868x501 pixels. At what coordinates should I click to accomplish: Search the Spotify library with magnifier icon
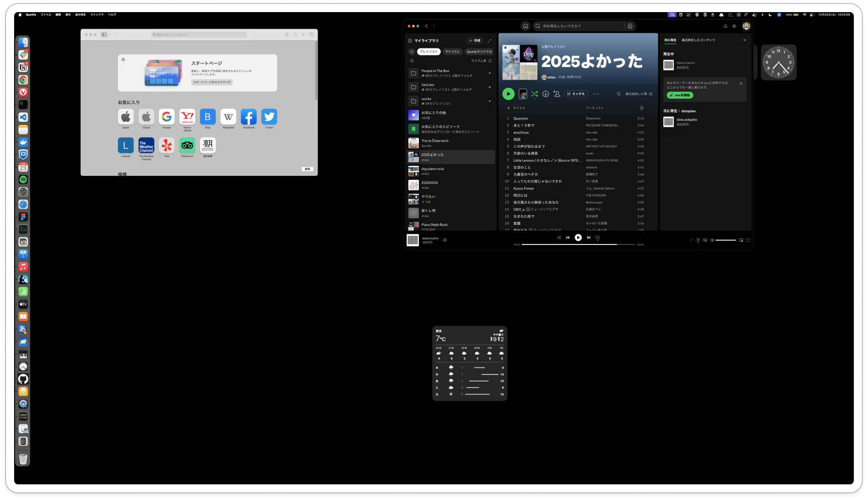(x=412, y=61)
